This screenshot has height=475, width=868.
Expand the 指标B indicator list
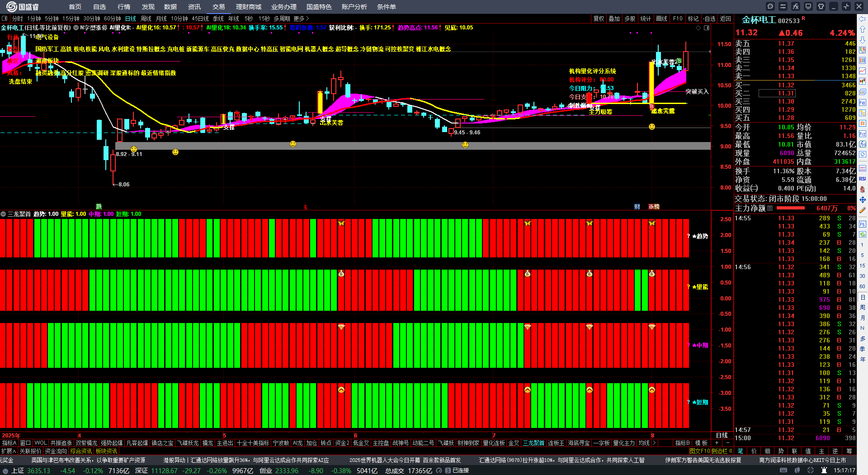(x=682, y=443)
